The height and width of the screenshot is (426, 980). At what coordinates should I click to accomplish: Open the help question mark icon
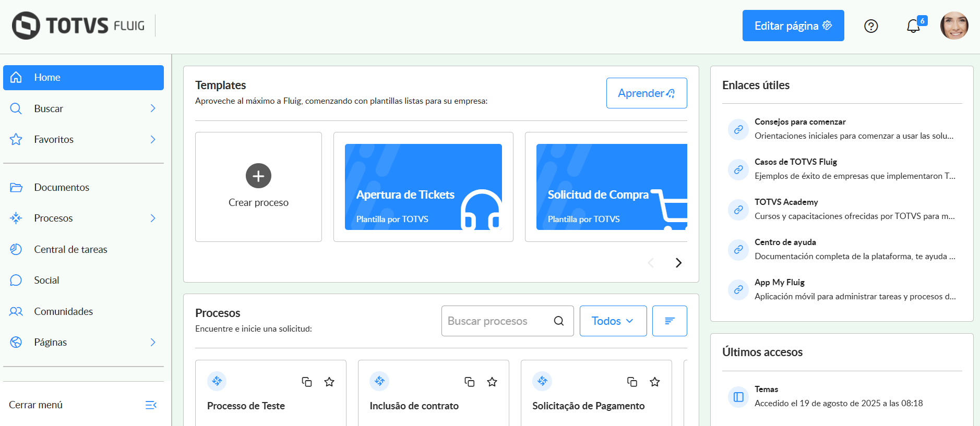pyautogui.click(x=871, y=26)
